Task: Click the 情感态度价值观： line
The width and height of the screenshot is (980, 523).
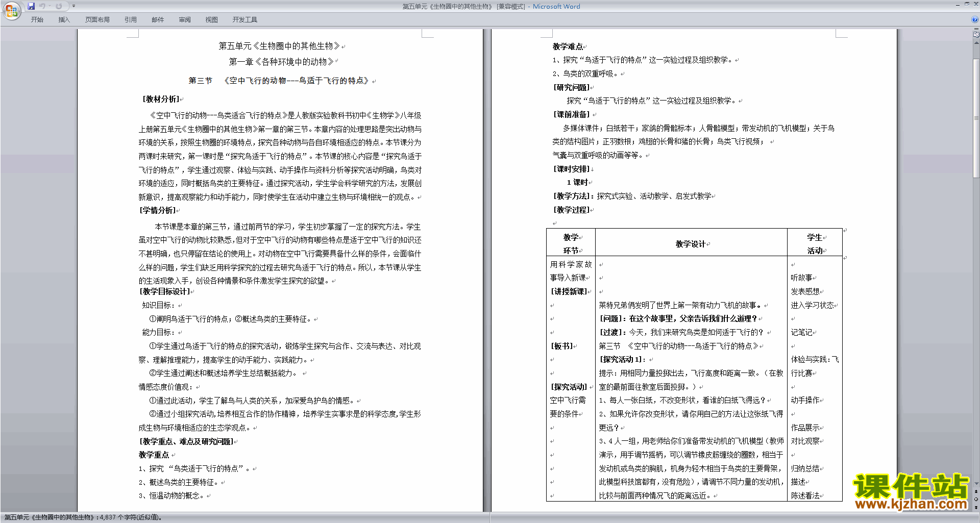Action: click(166, 387)
